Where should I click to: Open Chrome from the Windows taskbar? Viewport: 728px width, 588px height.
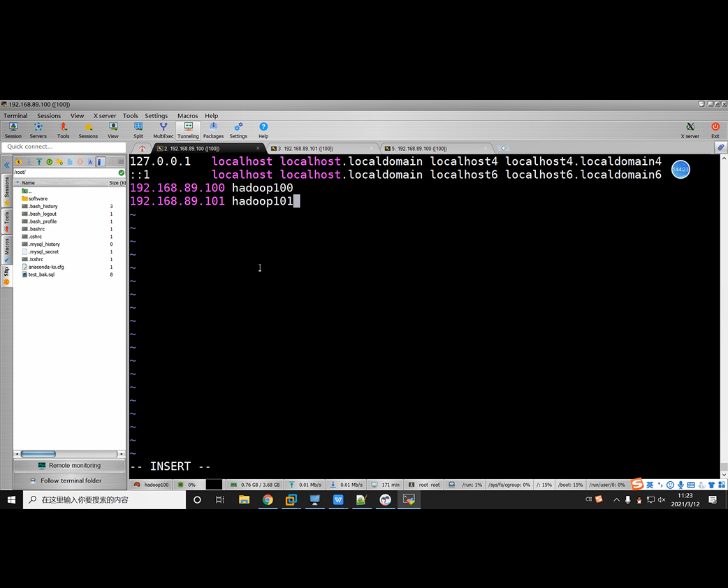coord(268,500)
